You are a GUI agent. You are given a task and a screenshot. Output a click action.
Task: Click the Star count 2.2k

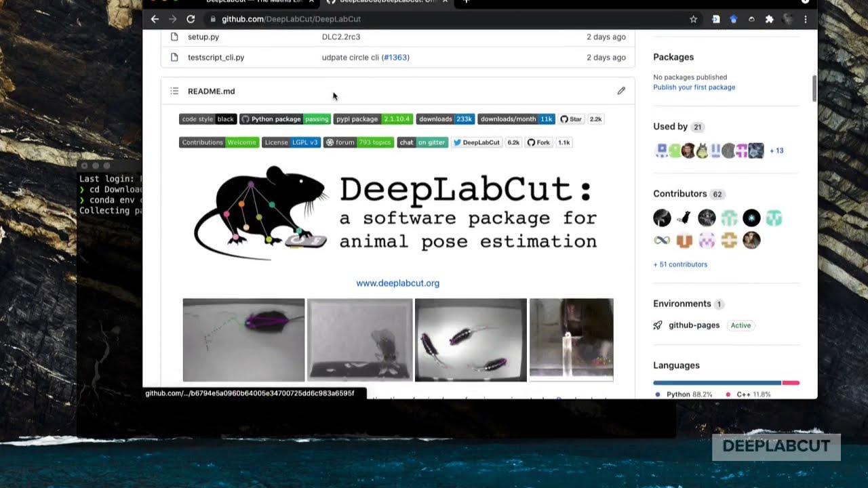click(595, 119)
